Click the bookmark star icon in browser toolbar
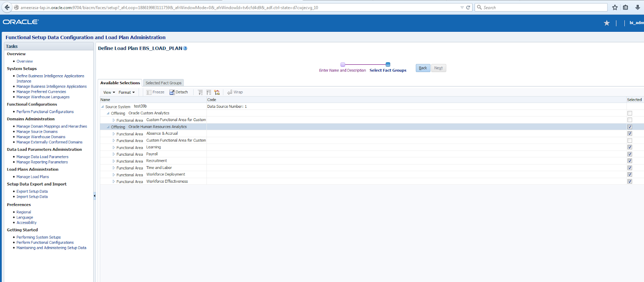The width and height of the screenshot is (644, 282). [x=615, y=7]
